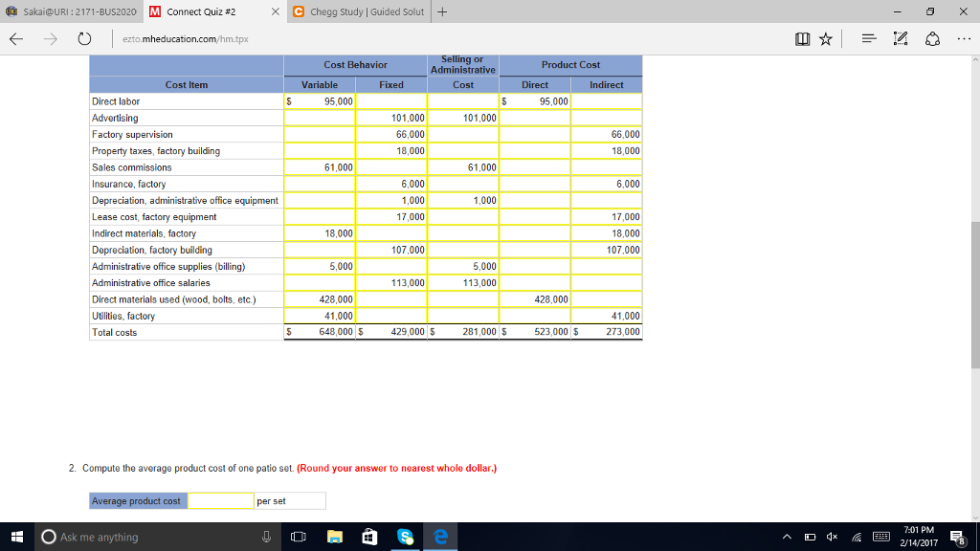Close the Connect Quiz #2 tab
Image resolution: width=980 pixels, height=551 pixels.
275,11
